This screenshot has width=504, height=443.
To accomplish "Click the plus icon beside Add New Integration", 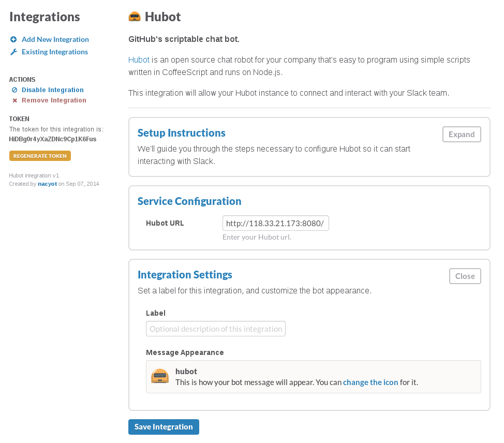I will pyautogui.click(x=13, y=39).
